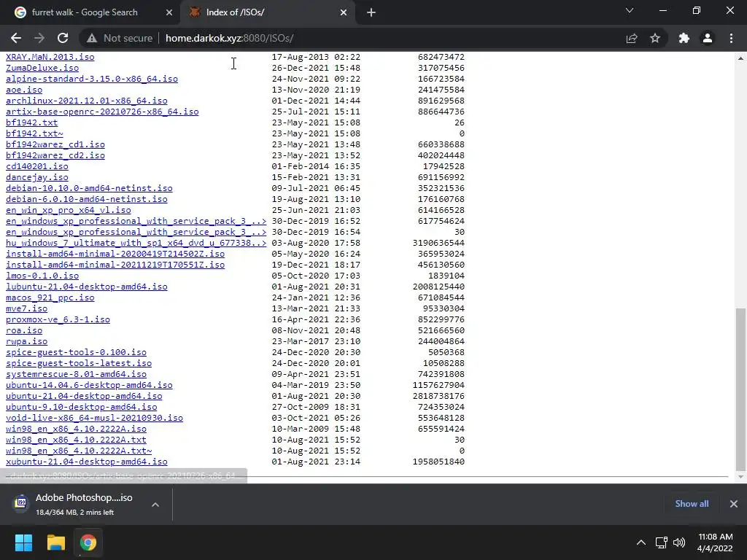Viewport: 747px width, 560px height.
Task: Open File Explorer from taskbar
Action: click(x=55, y=542)
